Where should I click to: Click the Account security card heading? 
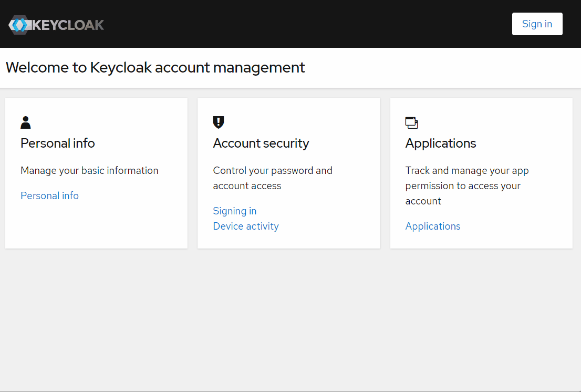[x=261, y=143]
